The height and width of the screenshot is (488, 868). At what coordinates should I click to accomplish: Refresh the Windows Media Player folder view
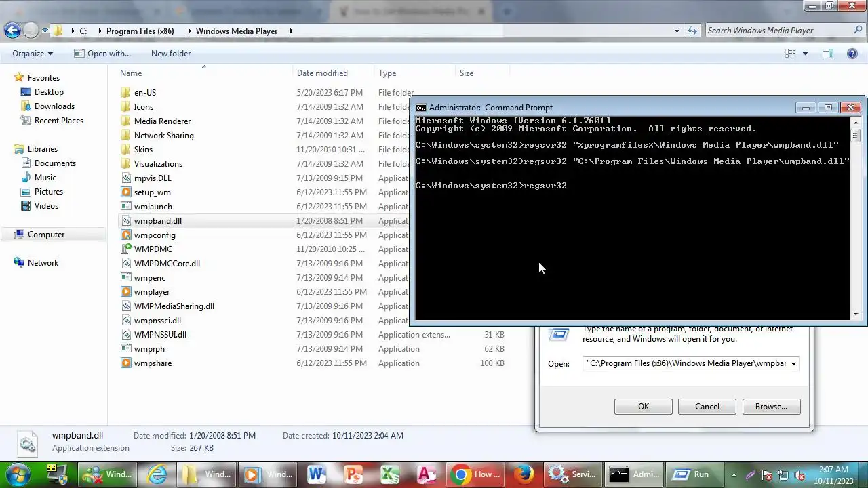692,30
